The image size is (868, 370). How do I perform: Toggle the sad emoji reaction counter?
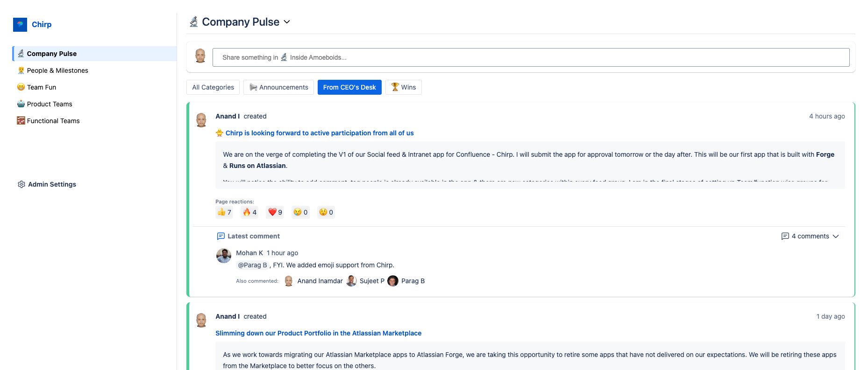click(300, 212)
